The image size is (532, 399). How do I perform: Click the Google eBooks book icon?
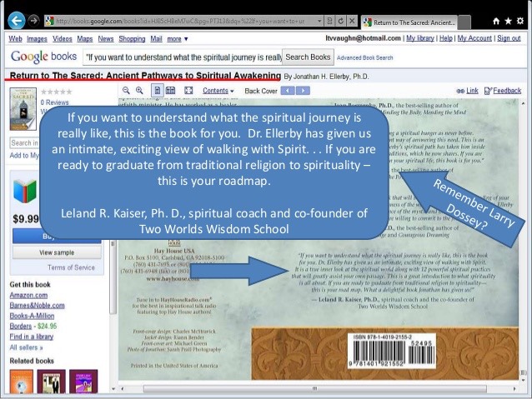click(x=25, y=191)
